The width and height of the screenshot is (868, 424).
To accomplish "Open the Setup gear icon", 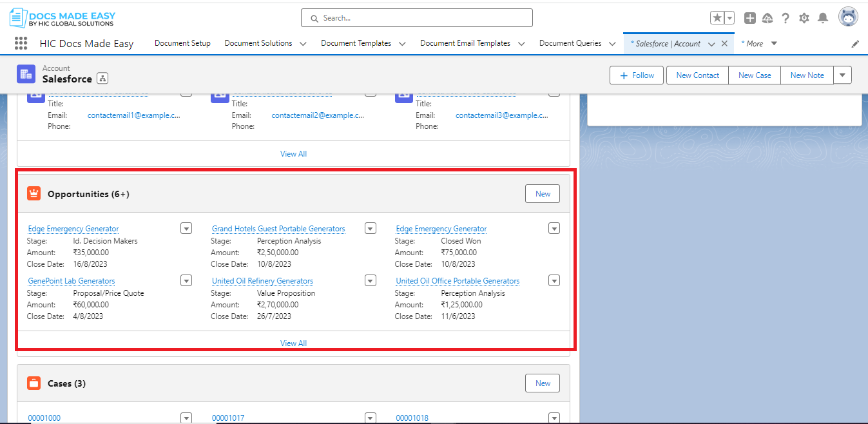I will click(804, 18).
